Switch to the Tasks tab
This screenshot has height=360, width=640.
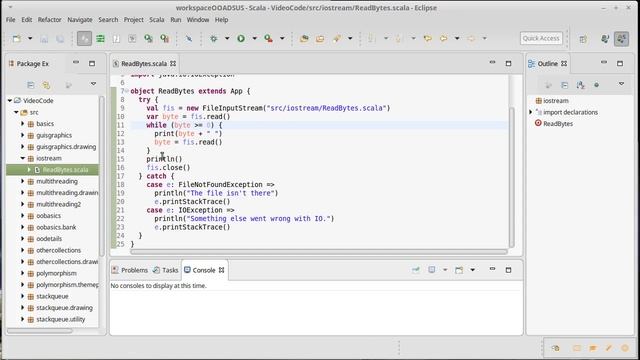point(166,270)
